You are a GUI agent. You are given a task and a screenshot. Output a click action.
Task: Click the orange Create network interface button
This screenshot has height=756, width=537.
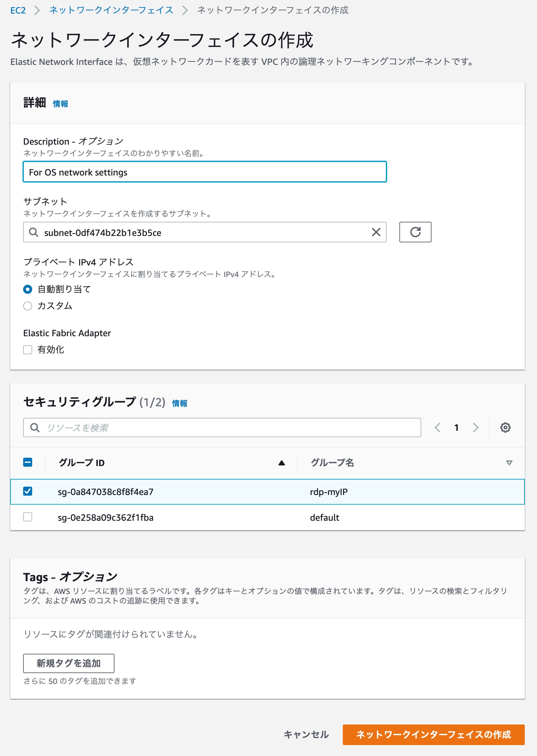pyautogui.click(x=433, y=734)
